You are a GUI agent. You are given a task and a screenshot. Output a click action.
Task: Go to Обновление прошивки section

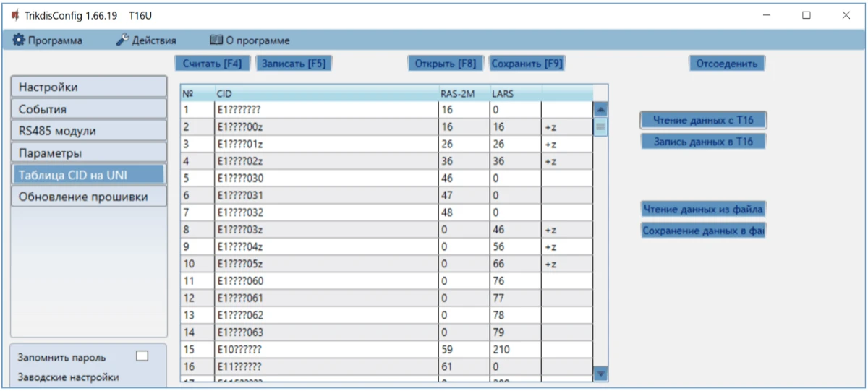click(x=88, y=197)
